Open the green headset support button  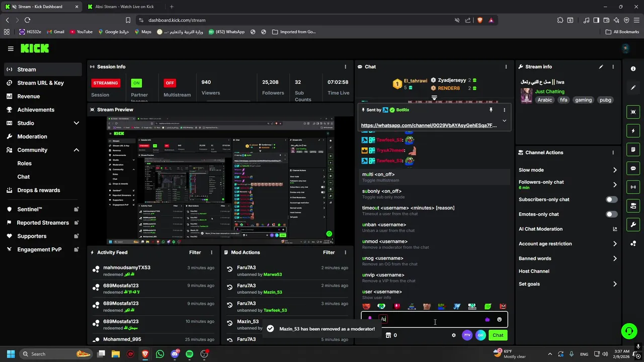(x=629, y=331)
